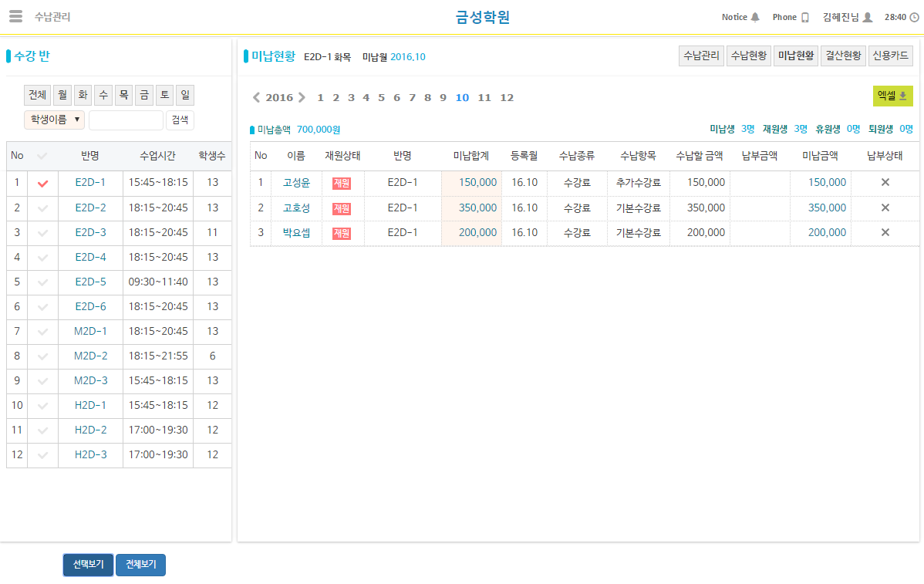The height and width of the screenshot is (584, 924).
Task: Filter classes by 목 day
Action: (x=123, y=95)
